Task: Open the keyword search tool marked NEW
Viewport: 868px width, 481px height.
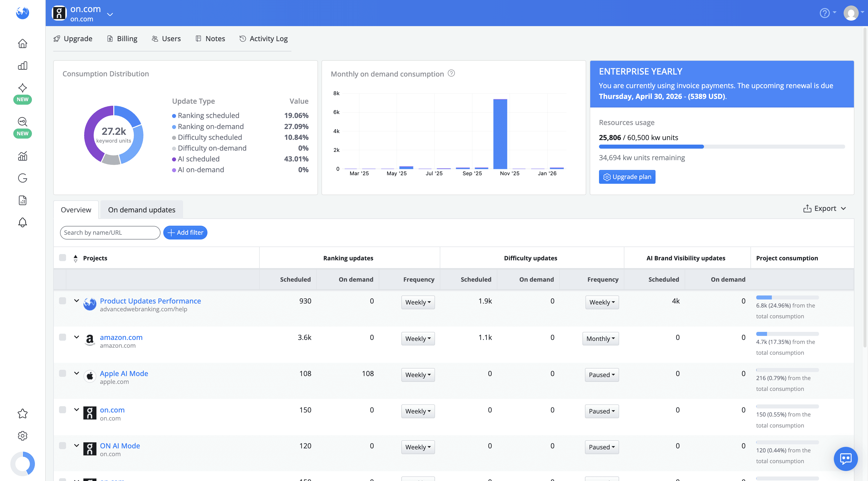Action: (x=22, y=122)
